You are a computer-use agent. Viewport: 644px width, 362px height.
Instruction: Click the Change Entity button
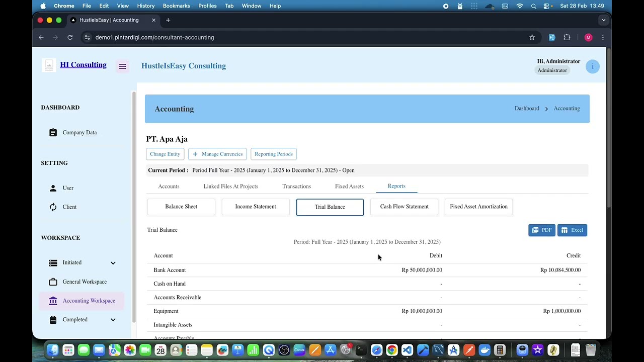point(165,154)
